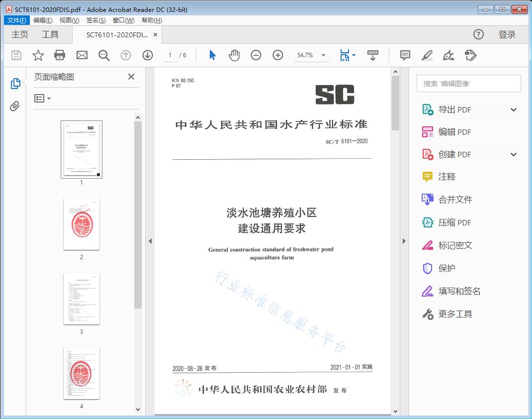
Task: Open 更多工具 in the tools pane
Action: (x=455, y=314)
